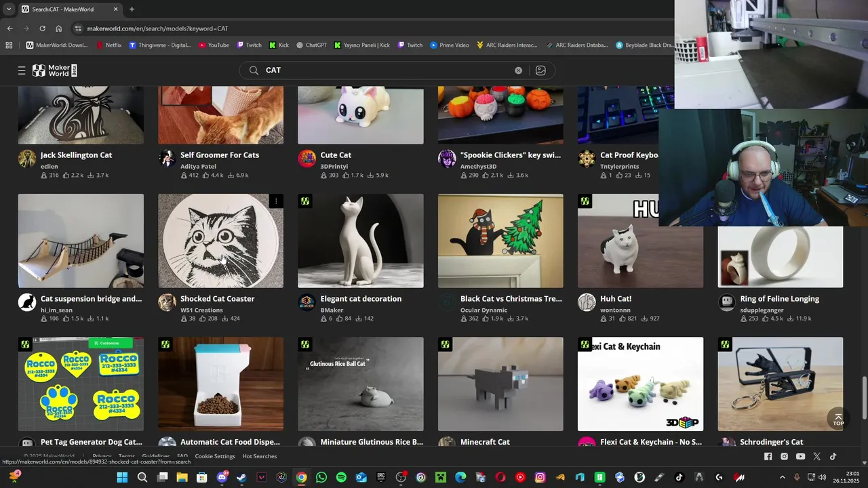Open Huh Cat! model title
This screenshot has height=488, width=868.
616,299
